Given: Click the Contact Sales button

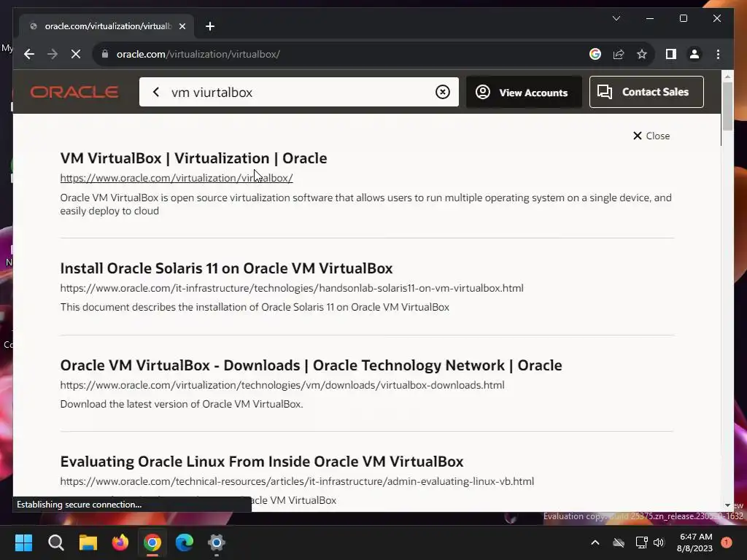Looking at the screenshot, I should tap(646, 92).
